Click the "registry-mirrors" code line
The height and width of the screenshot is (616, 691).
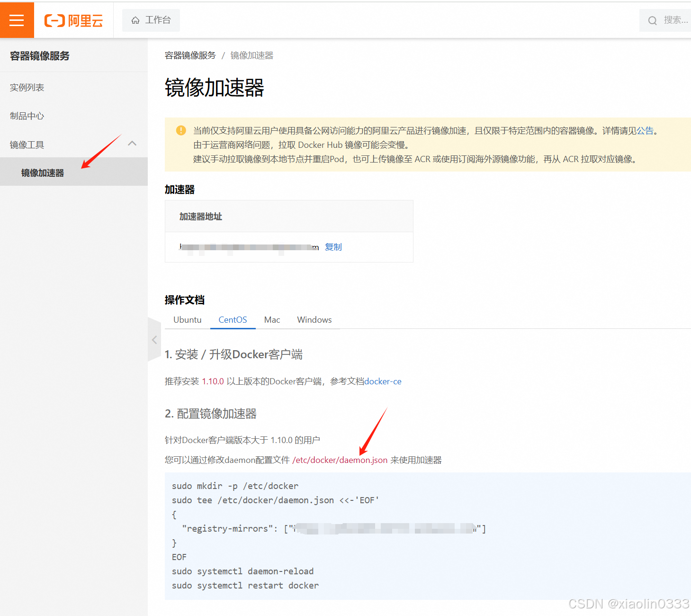coord(334,528)
